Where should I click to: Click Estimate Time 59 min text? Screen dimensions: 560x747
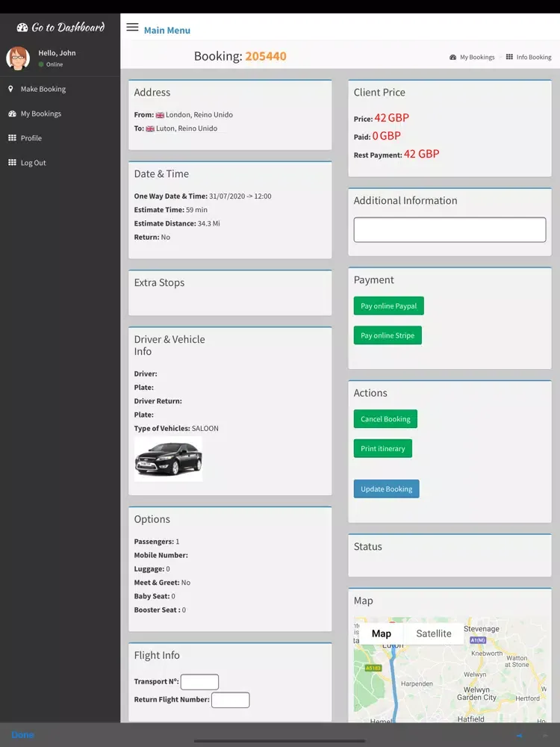(x=170, y=210)
